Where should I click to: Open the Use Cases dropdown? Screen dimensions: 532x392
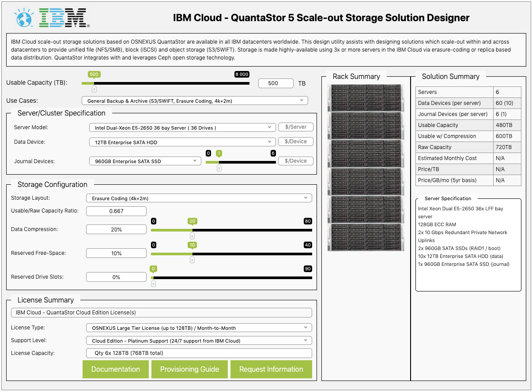195,101
